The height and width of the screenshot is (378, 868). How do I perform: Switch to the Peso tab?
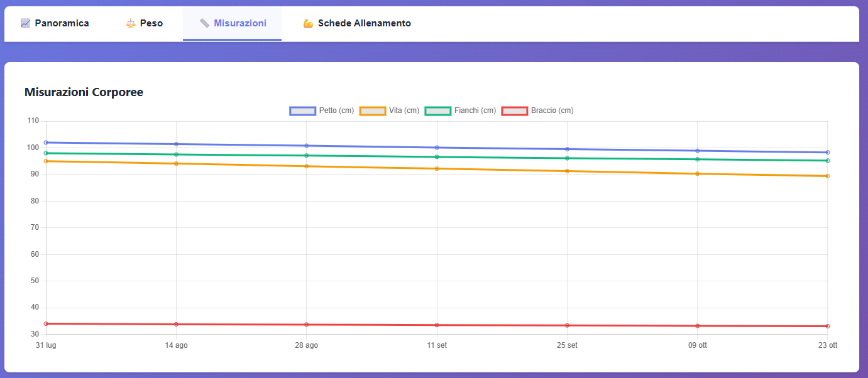(143, 23)
